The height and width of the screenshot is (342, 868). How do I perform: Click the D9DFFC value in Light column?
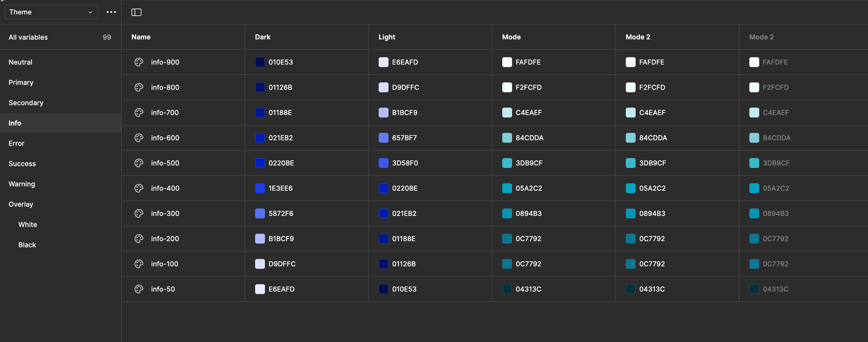point(405,87)
